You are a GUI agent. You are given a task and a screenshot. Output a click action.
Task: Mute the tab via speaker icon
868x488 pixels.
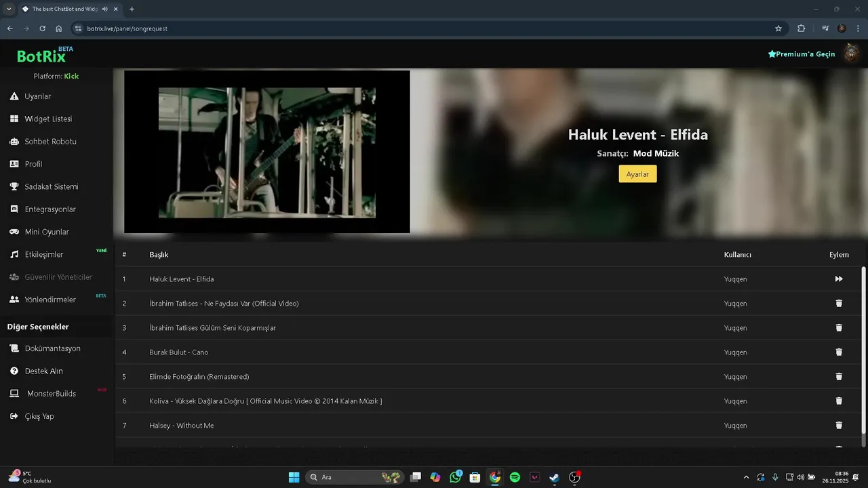[x=105, y=9]
